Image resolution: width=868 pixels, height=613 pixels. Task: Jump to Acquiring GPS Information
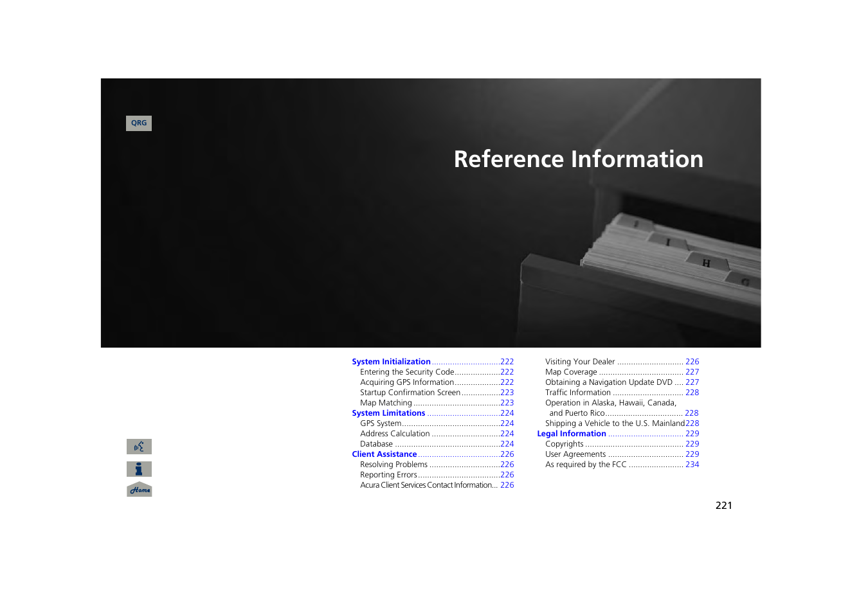[437, 382]
